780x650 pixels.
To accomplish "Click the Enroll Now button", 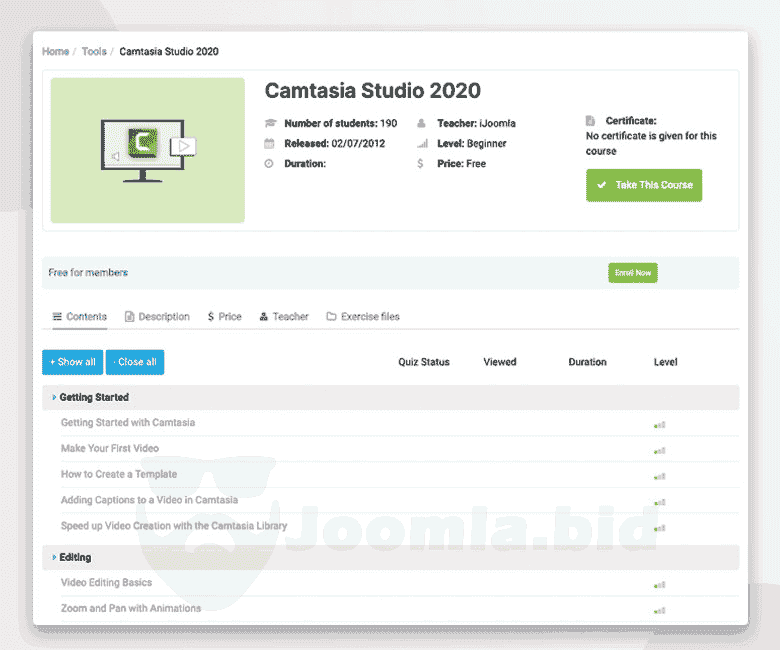I will [x=632, y=273].
